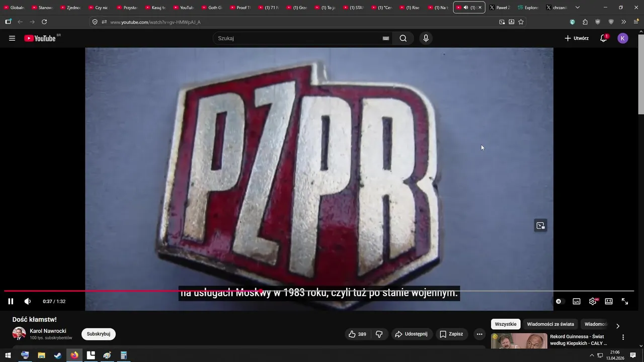
Task: Open the Rekord Guinnessa video thumbnail
Action: 519,341
